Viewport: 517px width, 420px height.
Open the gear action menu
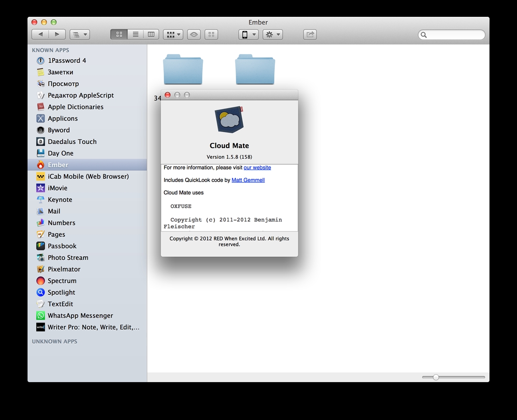(x=273, y=34)
